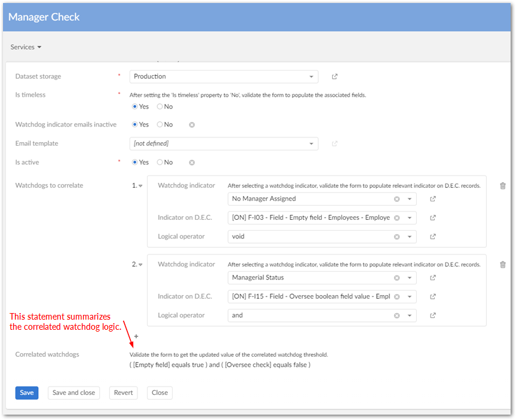Image resolution: width=516 pixels, height=420 pixels.
Task: Add another watchdog to correlate
Action: tap(136, 336)
